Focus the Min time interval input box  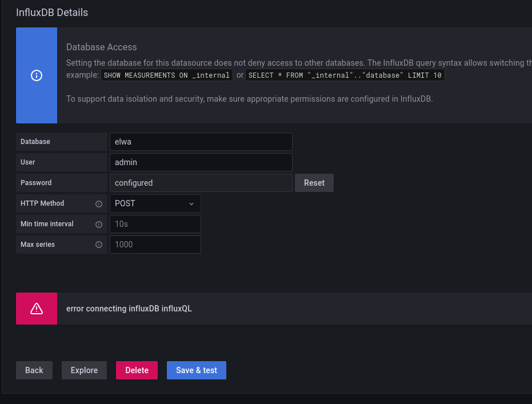tap(155, 224)
